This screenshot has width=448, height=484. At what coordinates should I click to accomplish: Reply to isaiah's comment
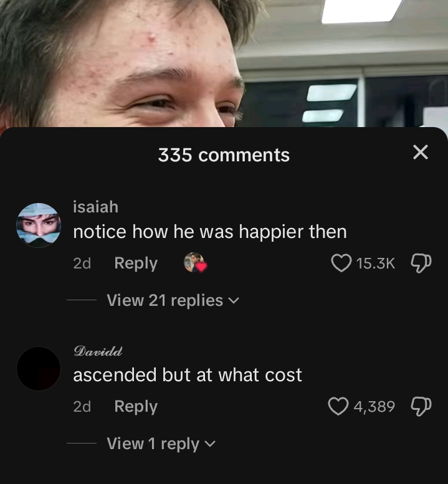[x=136, y=263]
